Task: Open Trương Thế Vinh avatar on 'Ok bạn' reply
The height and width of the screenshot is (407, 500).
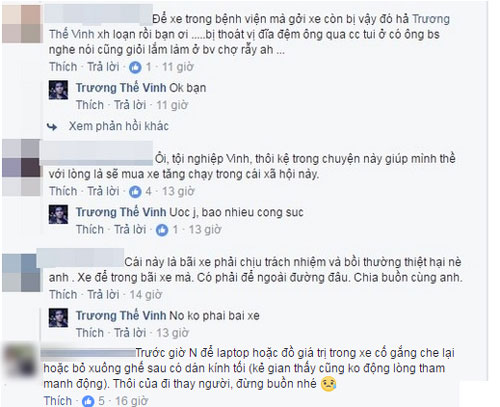Action: click(58, 90)
